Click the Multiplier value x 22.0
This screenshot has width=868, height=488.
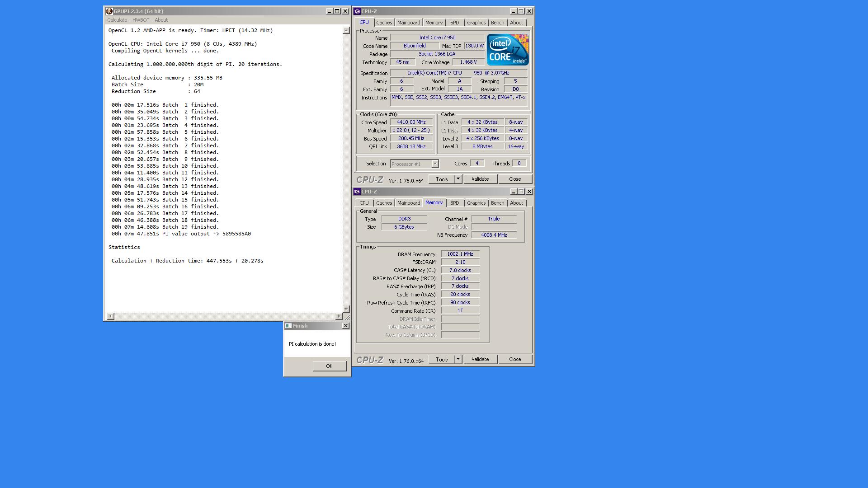411,130
